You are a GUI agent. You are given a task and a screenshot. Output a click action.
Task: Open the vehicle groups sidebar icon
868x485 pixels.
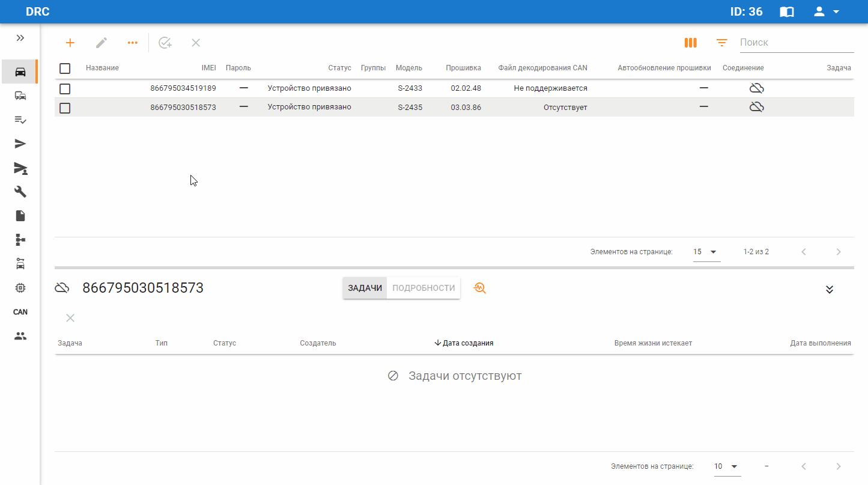click(x=20, y=96)
